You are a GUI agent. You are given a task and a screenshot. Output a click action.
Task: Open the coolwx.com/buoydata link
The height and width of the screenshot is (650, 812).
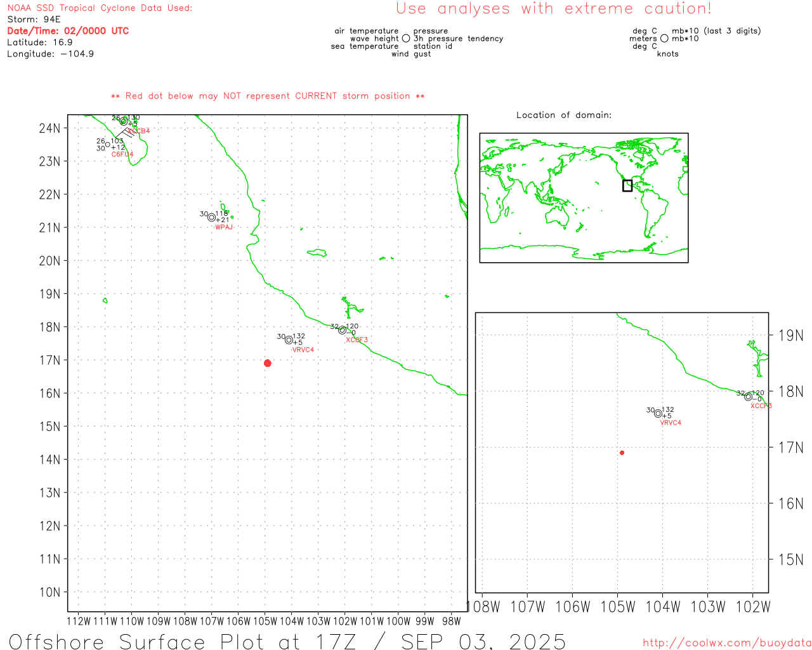pos(727,643)
